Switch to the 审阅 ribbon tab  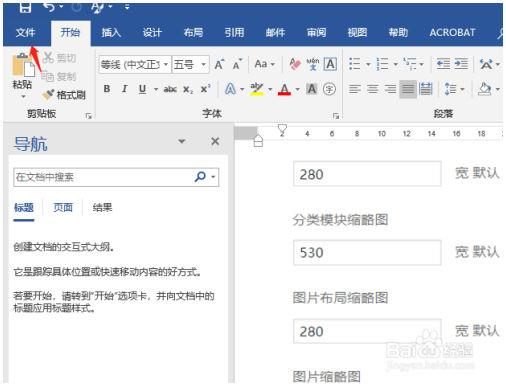point(316,32)
